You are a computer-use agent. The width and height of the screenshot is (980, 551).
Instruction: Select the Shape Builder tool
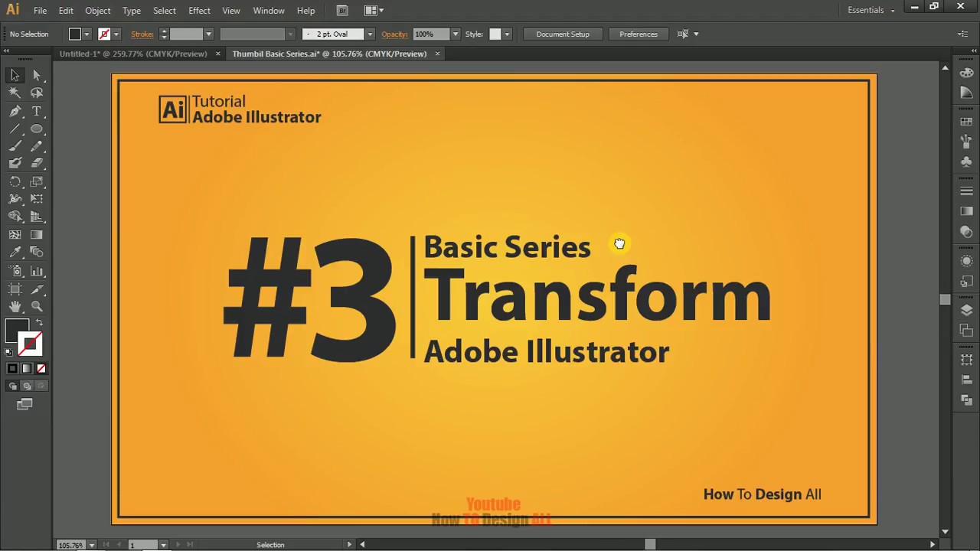pyautogui.click(x=15, y=217)
